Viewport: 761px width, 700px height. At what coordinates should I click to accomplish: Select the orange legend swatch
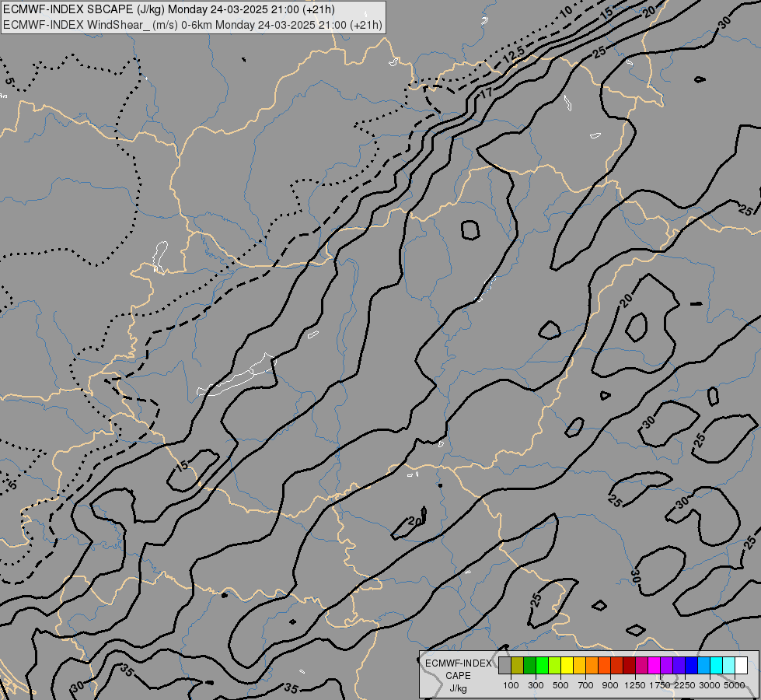click(592, 665)
